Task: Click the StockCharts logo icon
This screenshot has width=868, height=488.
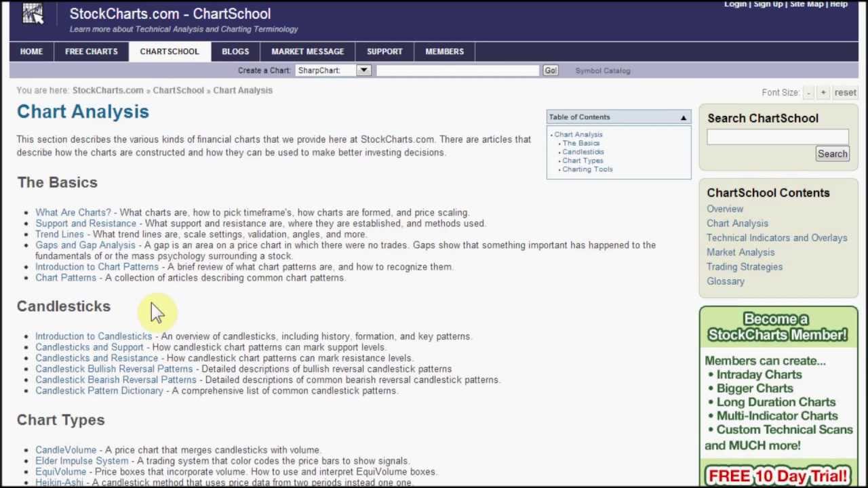Action: coord(33,14)
